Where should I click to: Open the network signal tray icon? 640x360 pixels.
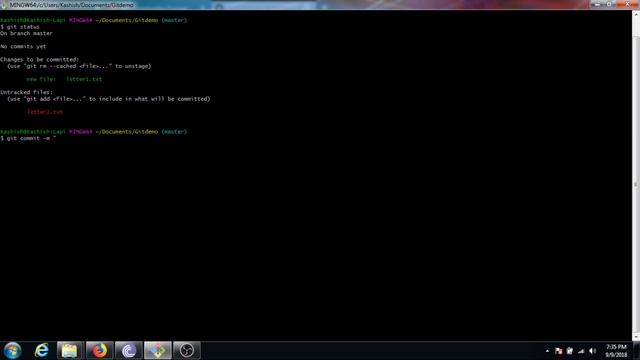581,351
